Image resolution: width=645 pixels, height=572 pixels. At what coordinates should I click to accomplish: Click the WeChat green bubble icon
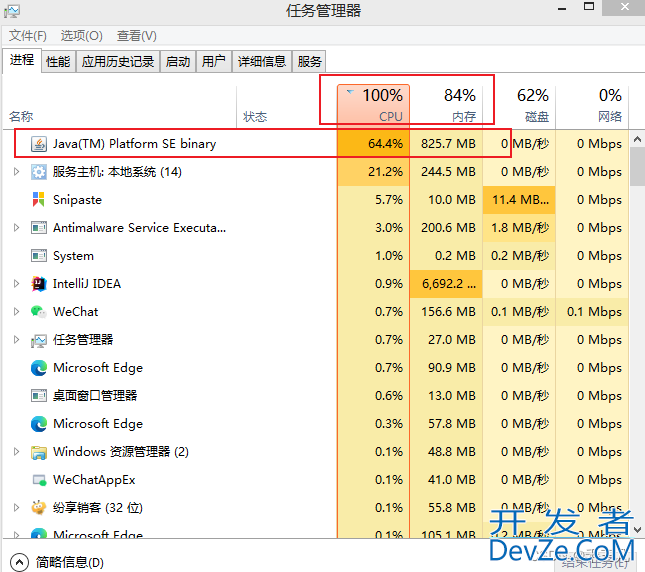[39, 312]
